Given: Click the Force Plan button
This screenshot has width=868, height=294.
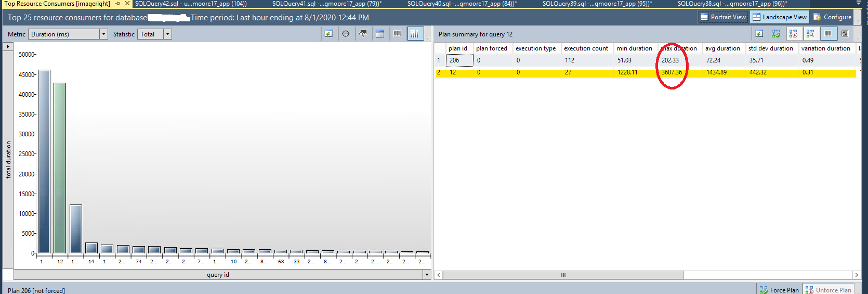Looking at the screenshot, I should pos(779,290).
